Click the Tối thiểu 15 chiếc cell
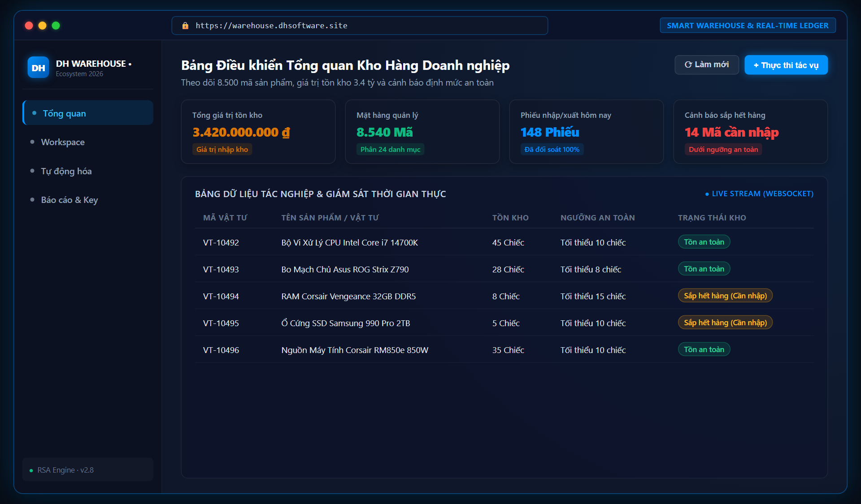 pyautogui.click(x=593, y=296)
